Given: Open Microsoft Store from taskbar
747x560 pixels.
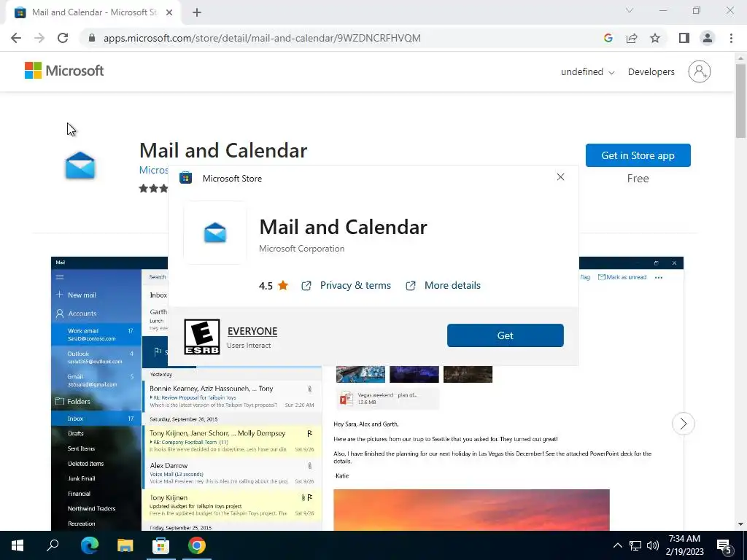Looking at the screenshot, I should point(160,545).
